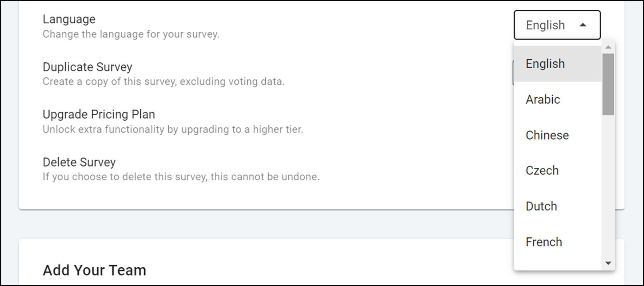Click the Language setting label

pyautogui.click(x=69, y=19)
